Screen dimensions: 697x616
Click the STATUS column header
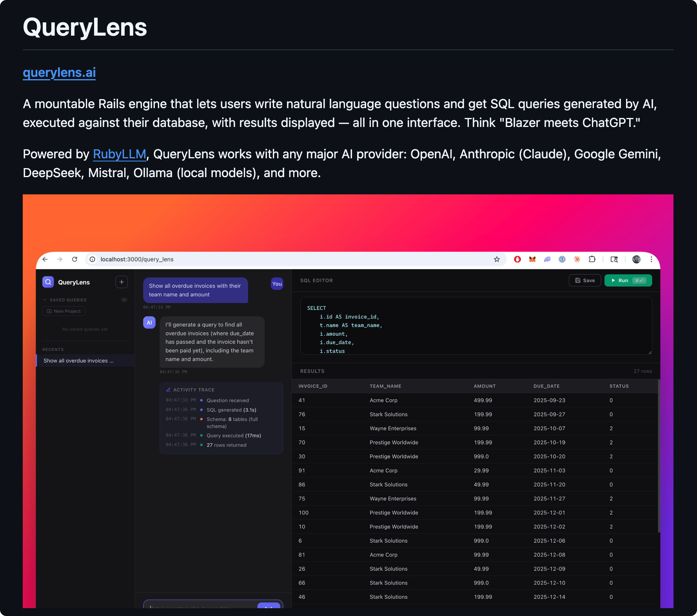pyautogui.click(x=619, y=386)
